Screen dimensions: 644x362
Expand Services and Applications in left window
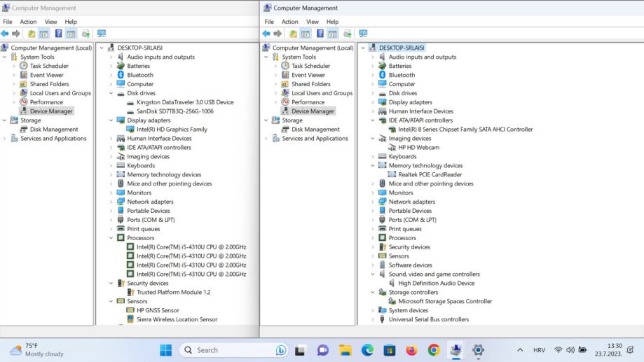point(4,139)
